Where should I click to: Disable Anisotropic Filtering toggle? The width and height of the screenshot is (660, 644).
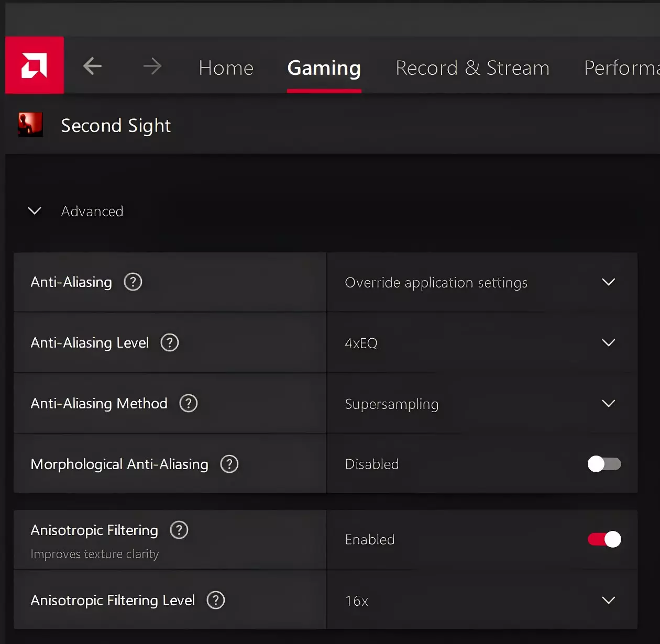604,539
